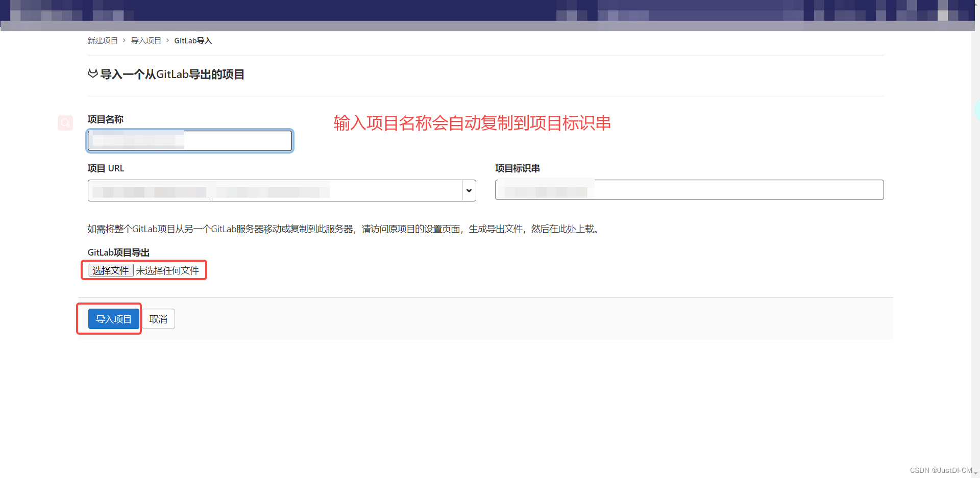Click the GitLab项目导出 label
Screen dimensions: 980x478
click(x=118, y=253)
